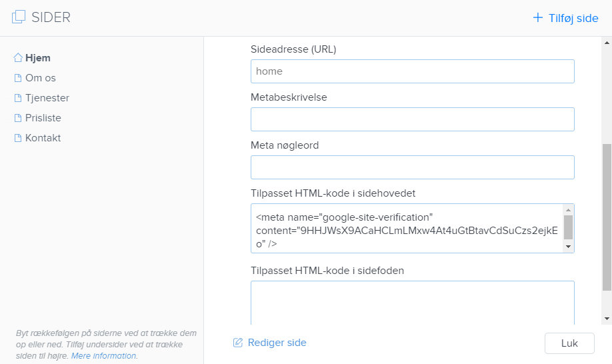Click the plus icon next to Tilføj side

click(538, 18)
